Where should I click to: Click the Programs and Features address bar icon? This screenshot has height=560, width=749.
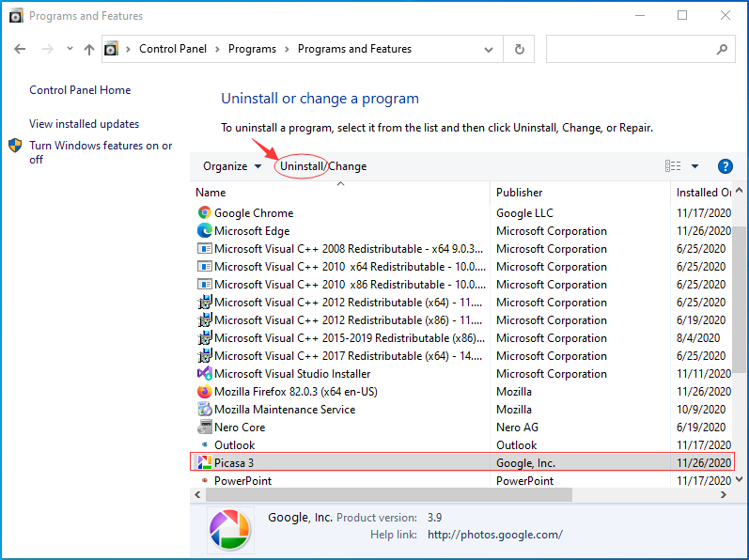[111, 49]
